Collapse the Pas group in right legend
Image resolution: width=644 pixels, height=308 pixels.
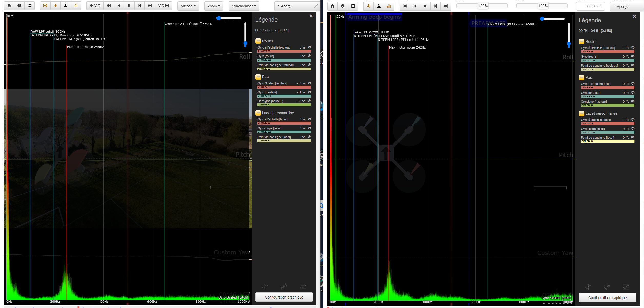click(582, 78)
